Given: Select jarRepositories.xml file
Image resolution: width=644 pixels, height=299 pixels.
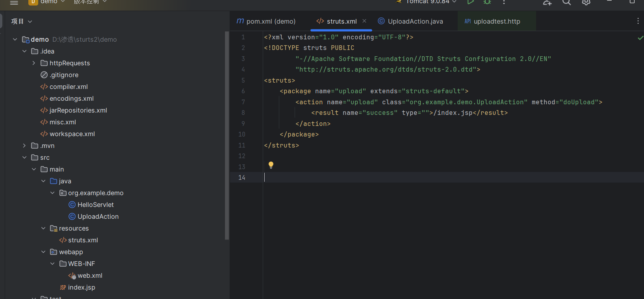Looking at the screenshot, I should coord(78,110).
